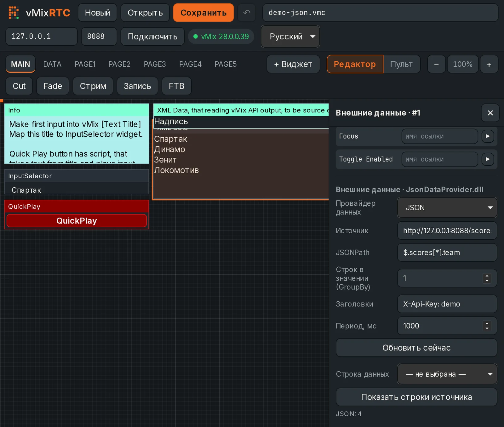Open the PAGE4 tab
This screenshot has height=427, width=504.
tap(190, 64)
